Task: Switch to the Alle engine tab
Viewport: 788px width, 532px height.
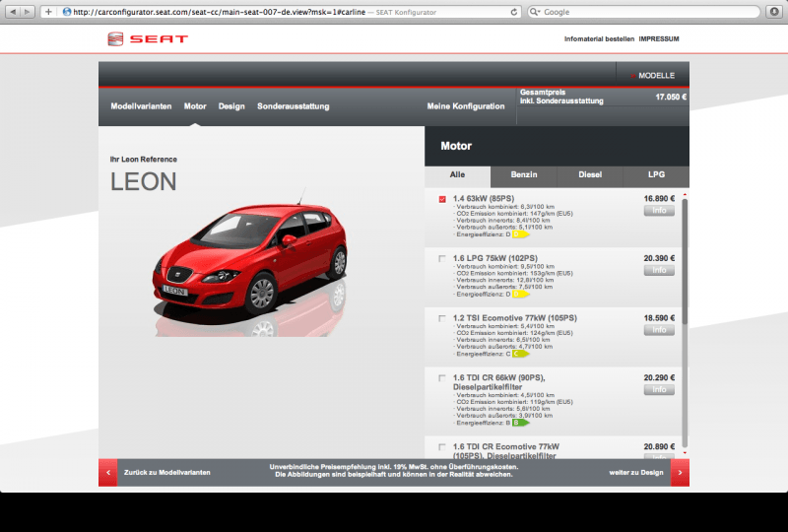Action: pyautogui.click(x=457, y=175)
